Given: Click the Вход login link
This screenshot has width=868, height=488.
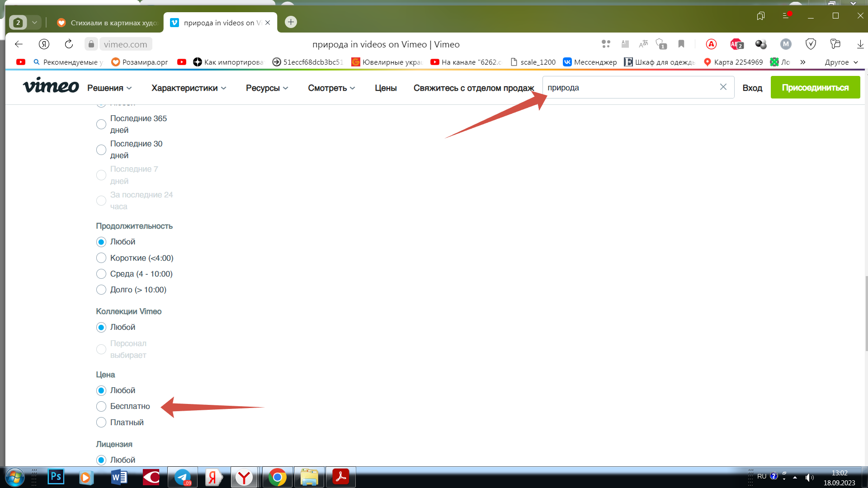Looking at the screenshot, I should point(752,88).
